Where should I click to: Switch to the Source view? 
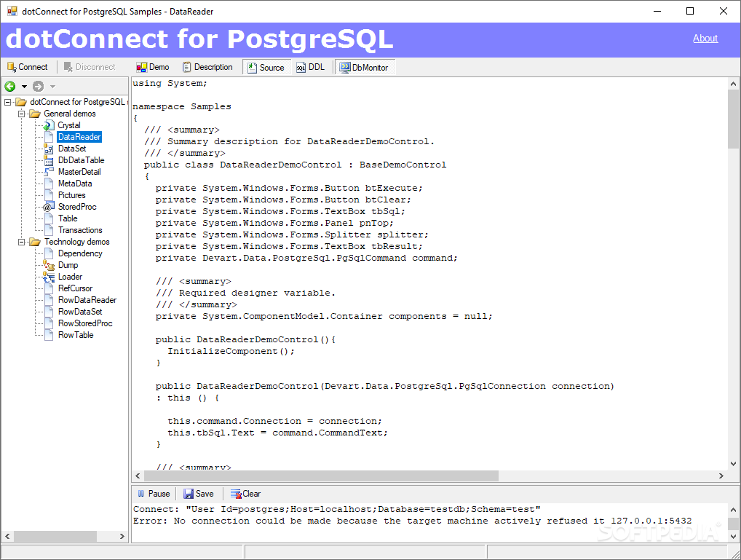pos(266,68)
